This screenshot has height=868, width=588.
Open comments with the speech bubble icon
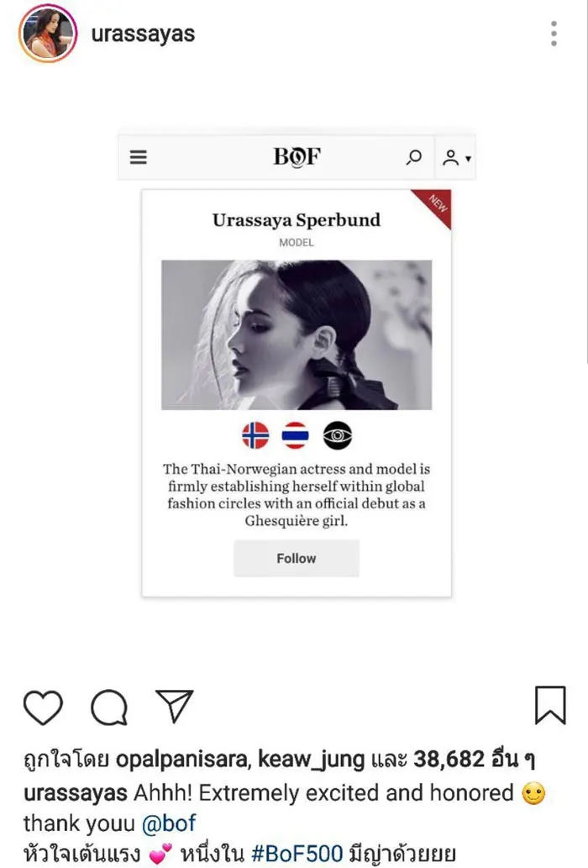click(109, 707)
